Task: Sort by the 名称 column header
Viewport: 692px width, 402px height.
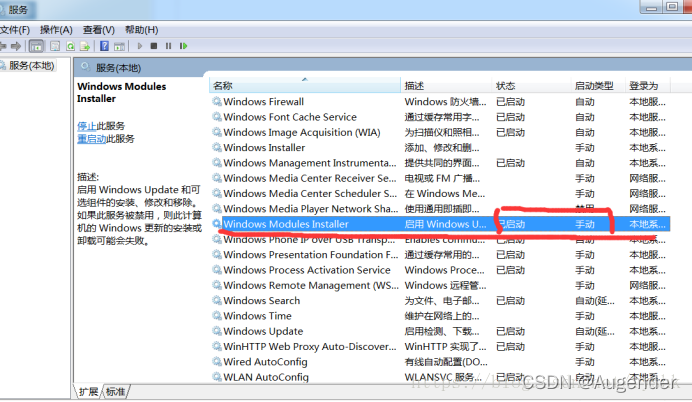Action: point(305,86)
